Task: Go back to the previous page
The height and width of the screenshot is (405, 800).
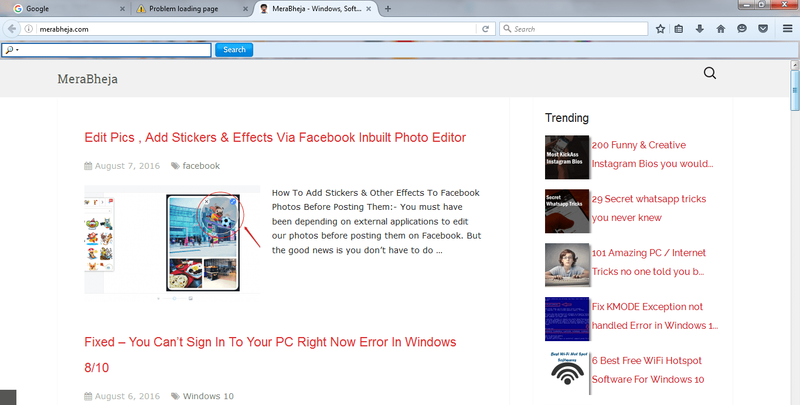Action: [12, 29]
